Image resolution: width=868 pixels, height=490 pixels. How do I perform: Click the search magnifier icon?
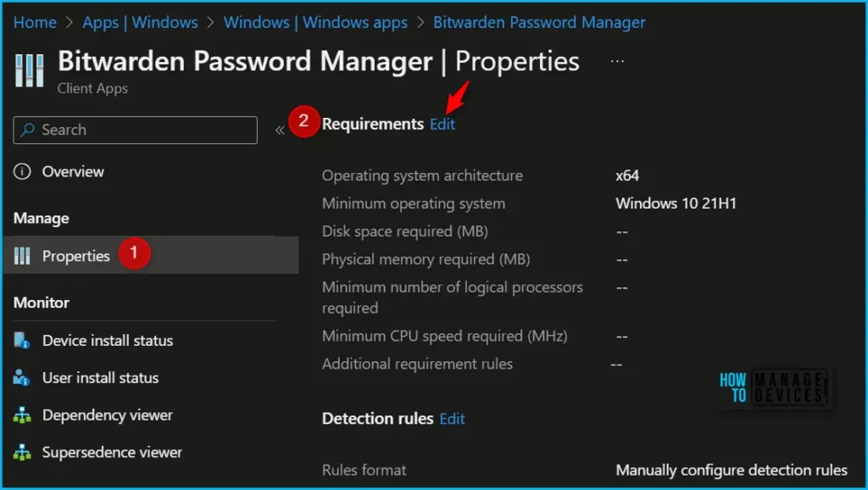tap(27, 130)
